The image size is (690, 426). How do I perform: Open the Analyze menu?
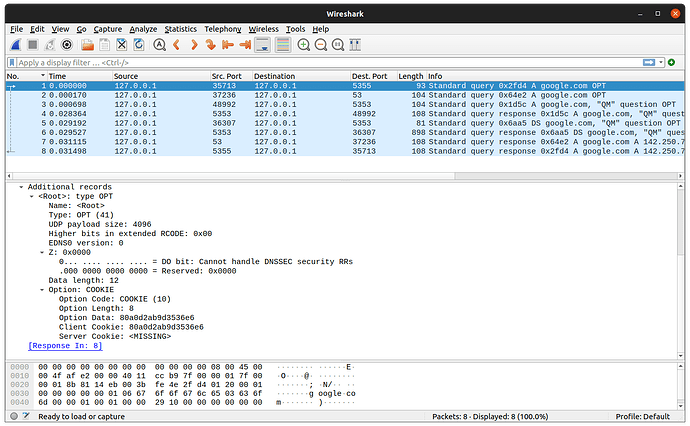[143, 29]
